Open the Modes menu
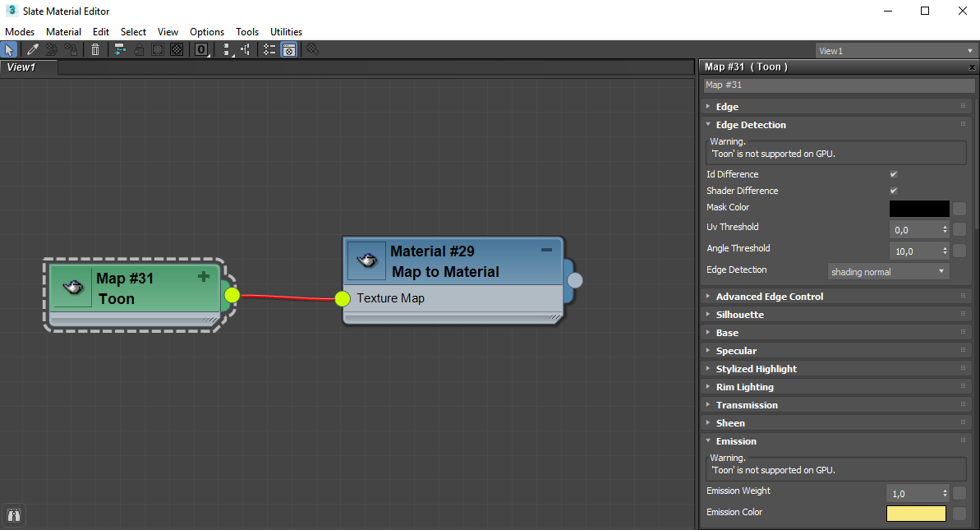The image size is (980, 530). coord(20,32)
